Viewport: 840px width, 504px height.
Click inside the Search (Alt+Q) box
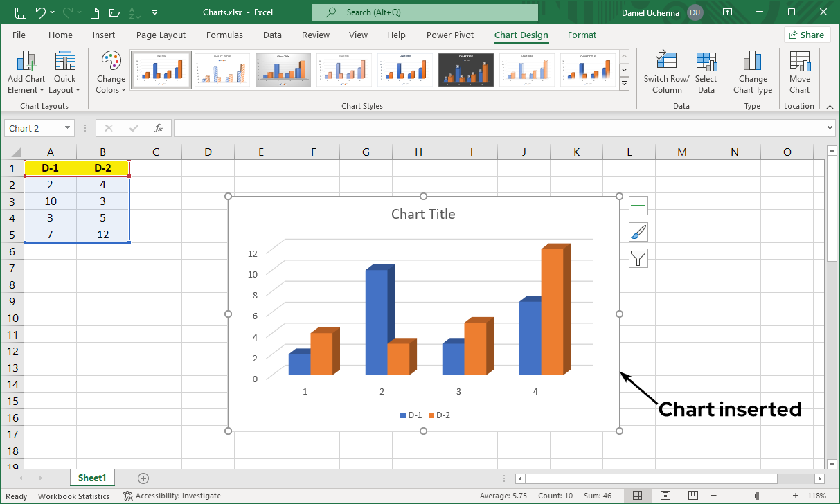pos(425,12)
